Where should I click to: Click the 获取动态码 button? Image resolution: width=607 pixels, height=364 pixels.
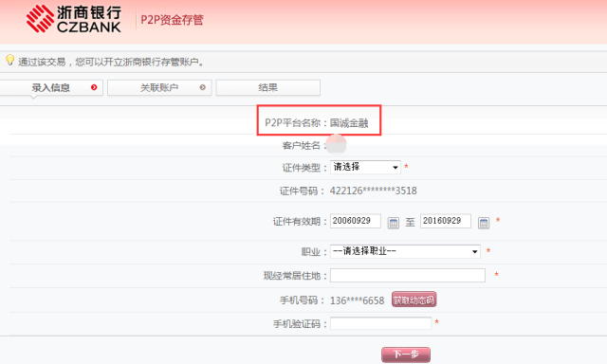click(414, 300)
